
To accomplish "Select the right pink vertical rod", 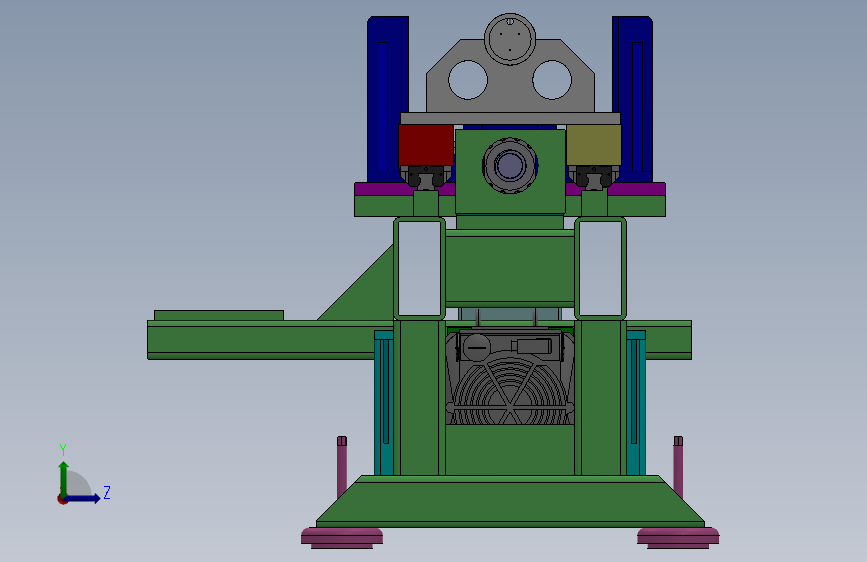I will coord(678,467).
